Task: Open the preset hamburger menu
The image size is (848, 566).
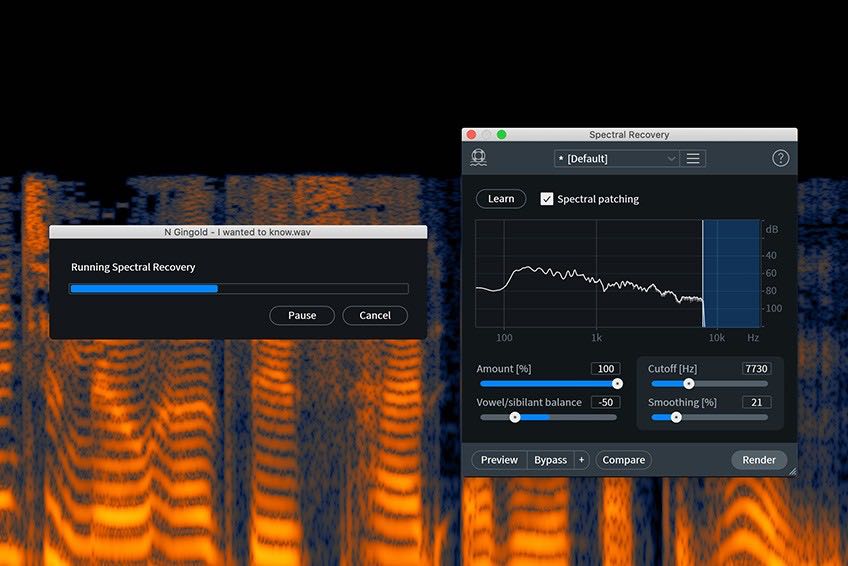Action: coord(693,158)
